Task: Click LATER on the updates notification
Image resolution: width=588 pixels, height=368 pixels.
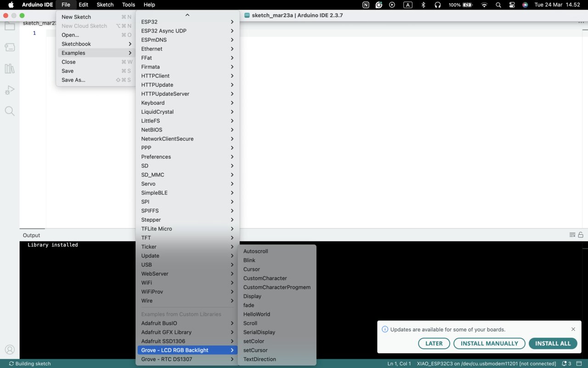Action: tap(434, 344)
